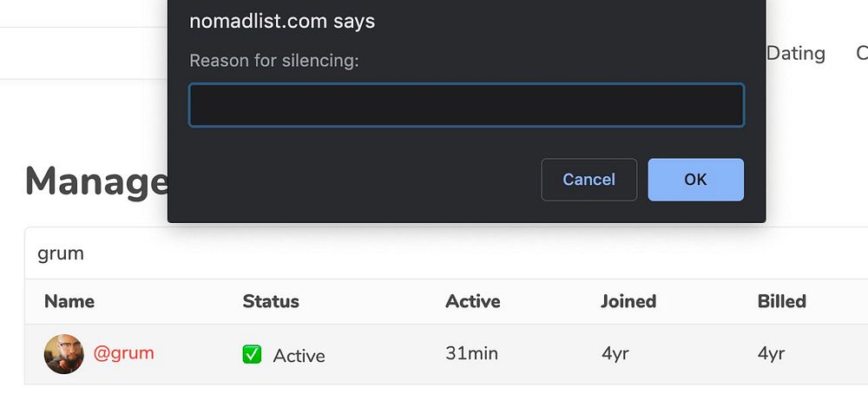Open the Dating navigation item
The width and height of the screenshot is (868, 414).
tap(795, 53)
